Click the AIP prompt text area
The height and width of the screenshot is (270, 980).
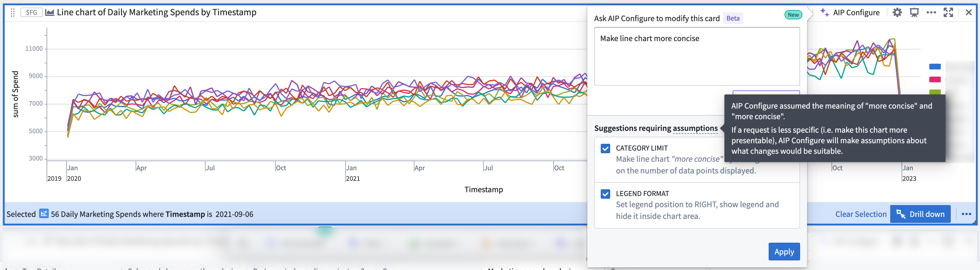tap(697, 56)
